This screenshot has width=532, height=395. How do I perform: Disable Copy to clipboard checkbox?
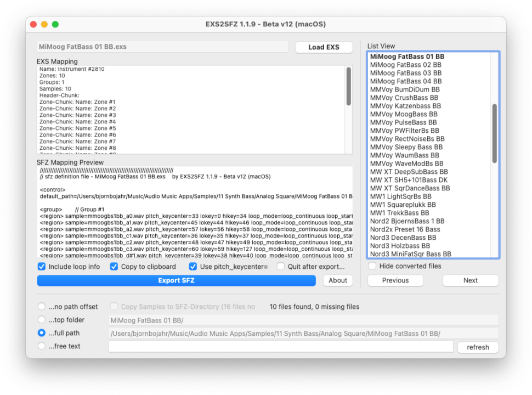coord(114,267)
